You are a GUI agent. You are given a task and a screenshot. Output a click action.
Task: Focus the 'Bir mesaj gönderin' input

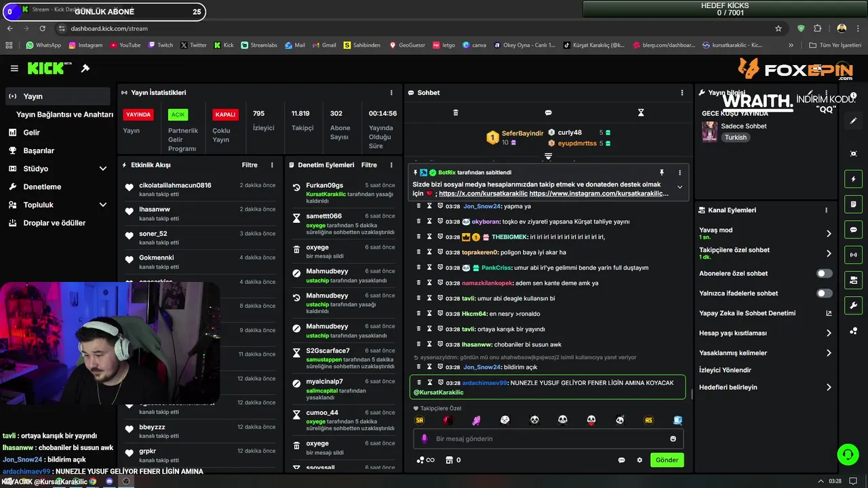point(548,439)
